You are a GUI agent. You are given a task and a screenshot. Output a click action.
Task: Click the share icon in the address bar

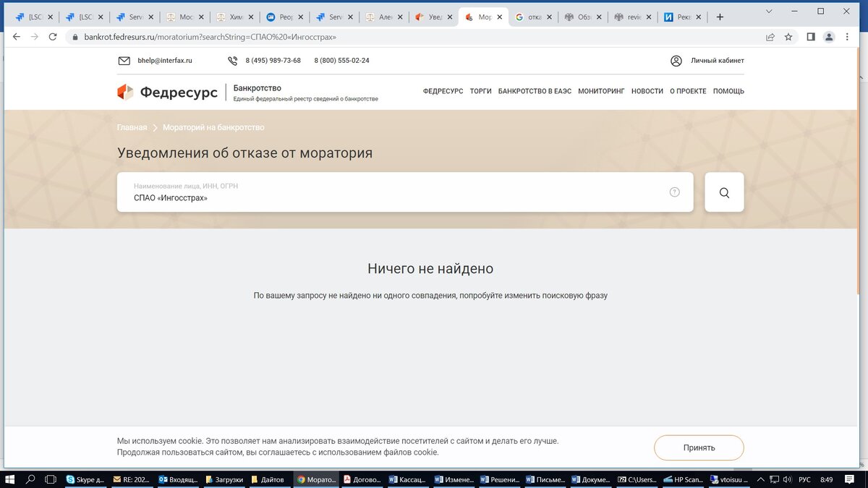pyautogui.click(x=768, y=36)
